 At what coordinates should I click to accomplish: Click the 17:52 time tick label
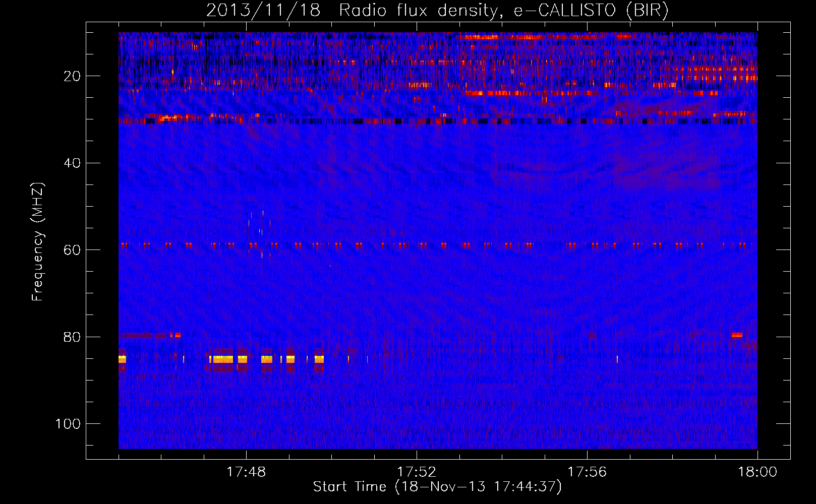(417, 472)
